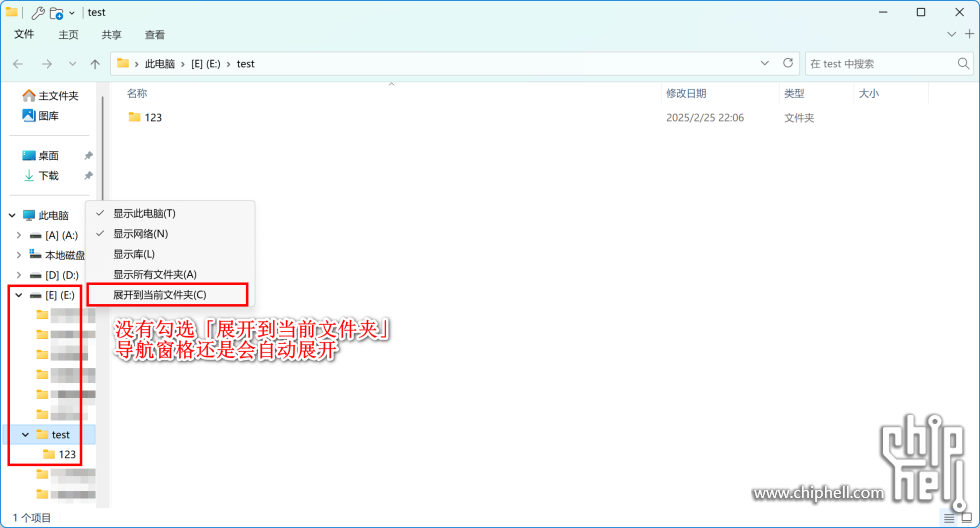Screen dimensions: 980x528
Task: Collapse the [E] (E:) drive node
Action: (19, 295)
